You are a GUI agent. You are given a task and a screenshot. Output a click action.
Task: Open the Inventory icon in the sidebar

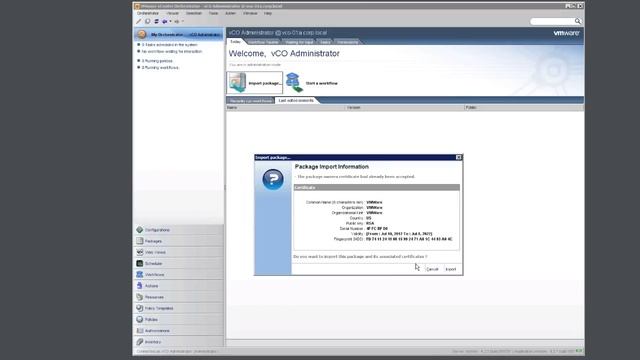[140, 342]
